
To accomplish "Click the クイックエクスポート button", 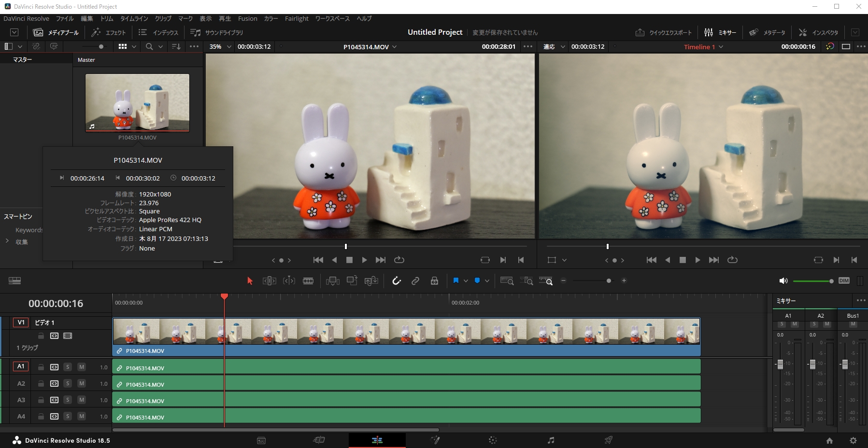I will [x=664, y=32].
